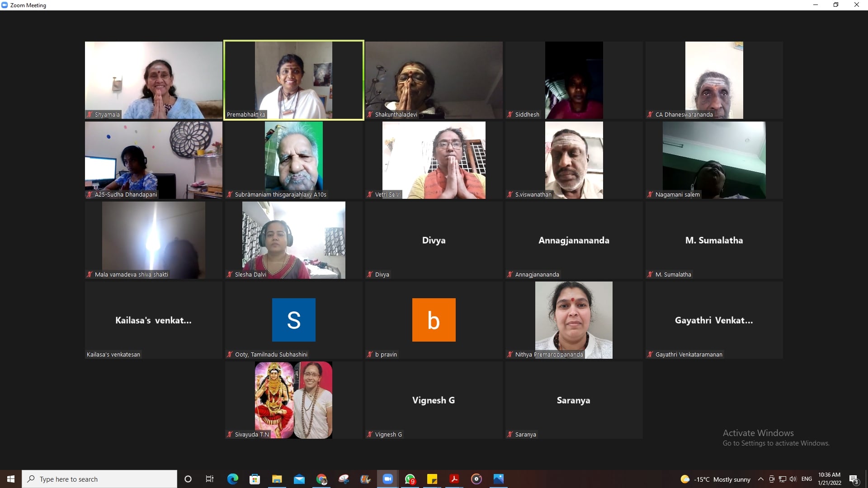The image size is (868, 488).
Task: Open Microsoft Edge from the taskbar
Action: (232, 479)
